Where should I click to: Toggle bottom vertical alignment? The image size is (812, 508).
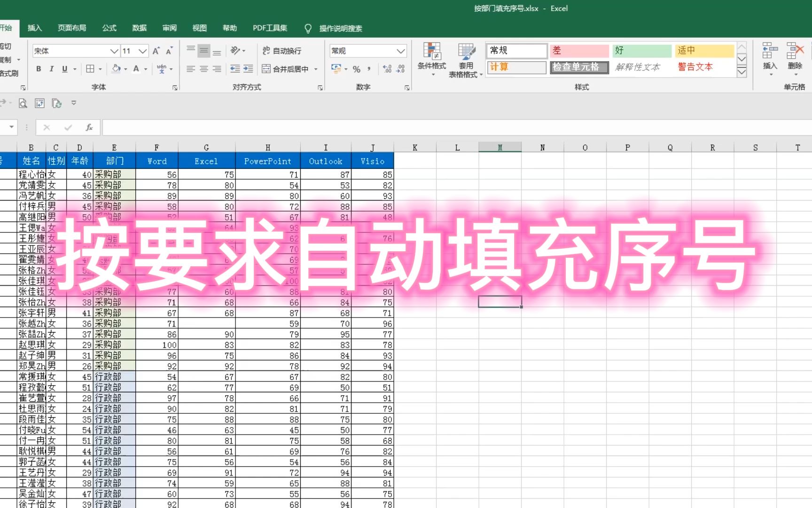[217, 51]
